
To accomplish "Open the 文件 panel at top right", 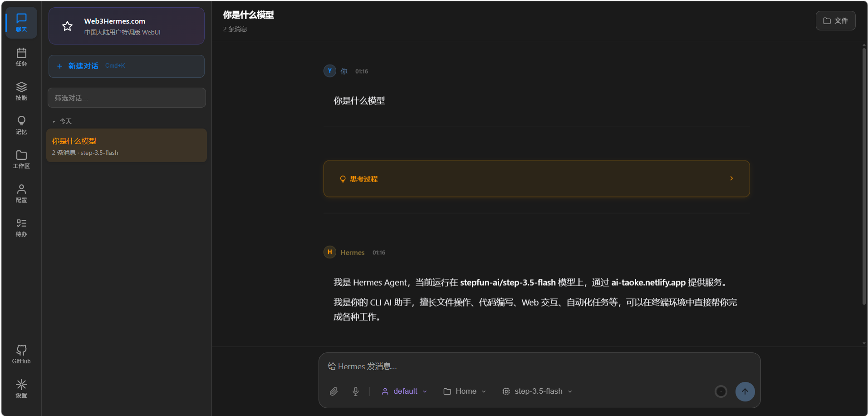I will pyautogui.click(x=835, y=20).
